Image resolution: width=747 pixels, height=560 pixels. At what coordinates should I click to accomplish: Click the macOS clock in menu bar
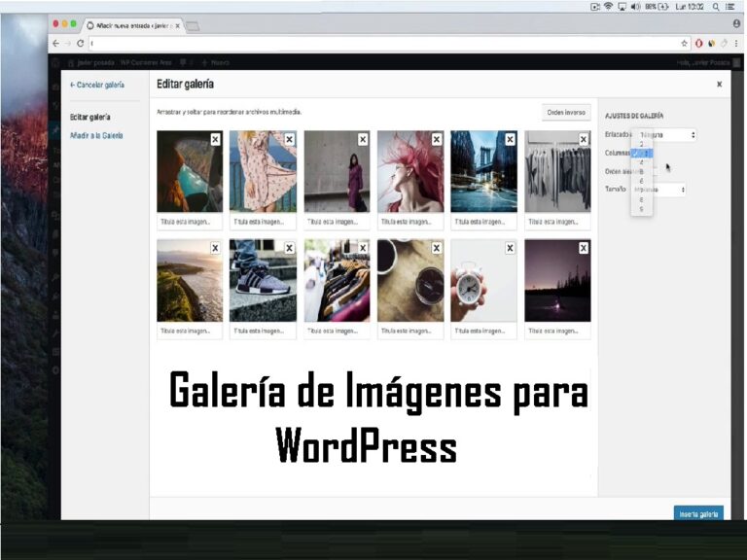[690, 7]
